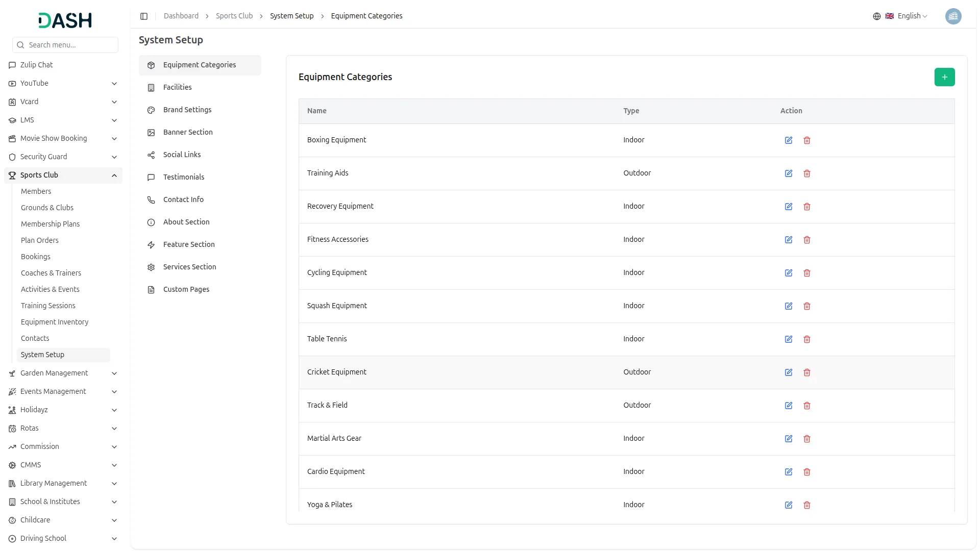The width and height of the screenshot is (980, 551).
Task: Click the green add category plus button
Action: tap(944, 77)
